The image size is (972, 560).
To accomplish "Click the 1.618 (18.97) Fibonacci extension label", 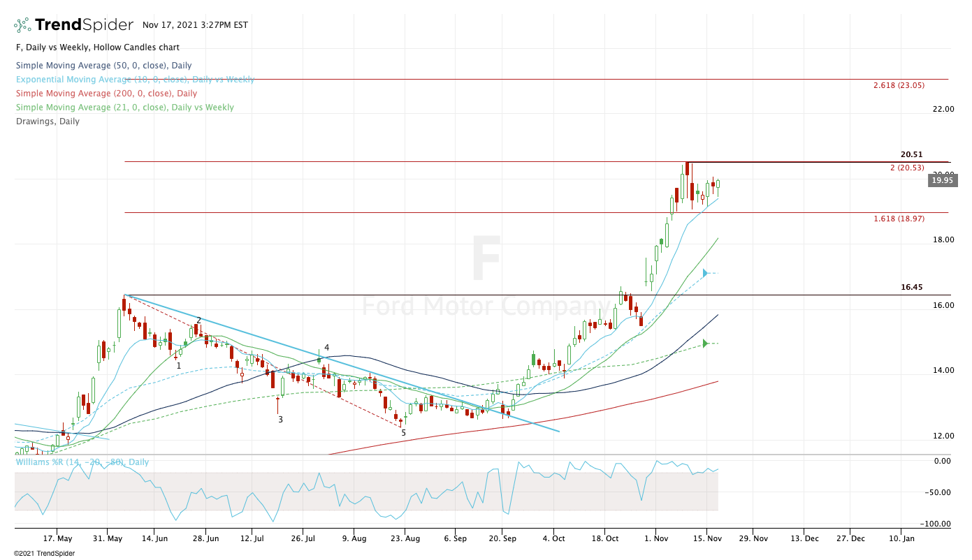I will pyautogui.click(x=899, y=219).
